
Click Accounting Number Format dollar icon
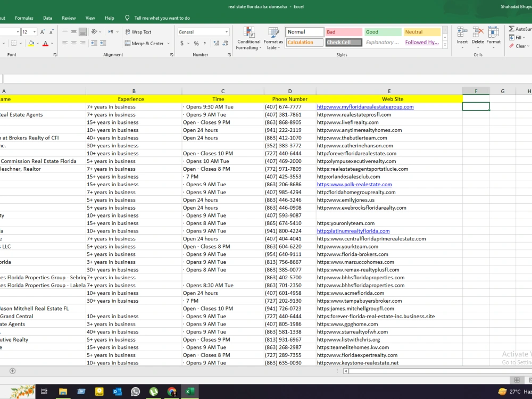click(x=182, y=44)
